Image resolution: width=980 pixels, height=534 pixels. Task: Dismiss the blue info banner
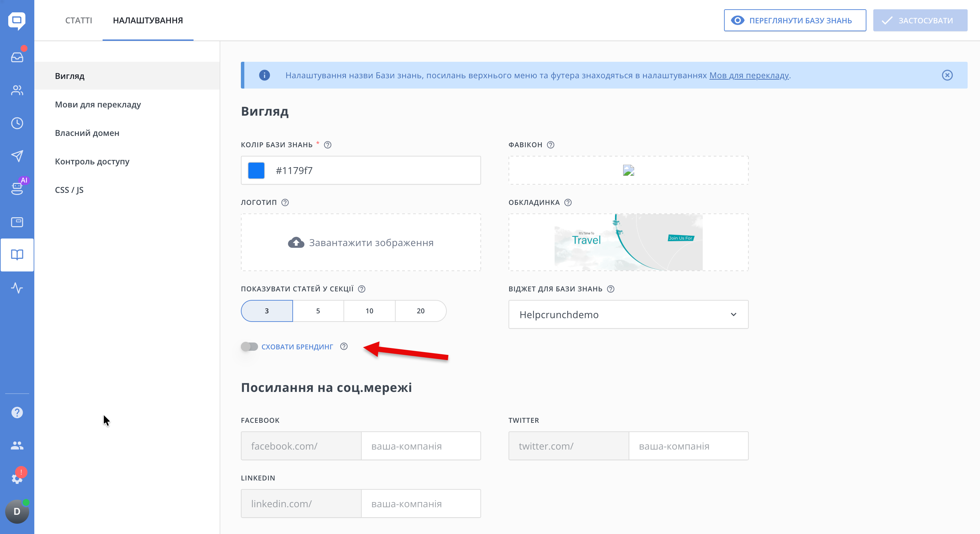click(947, 76)
